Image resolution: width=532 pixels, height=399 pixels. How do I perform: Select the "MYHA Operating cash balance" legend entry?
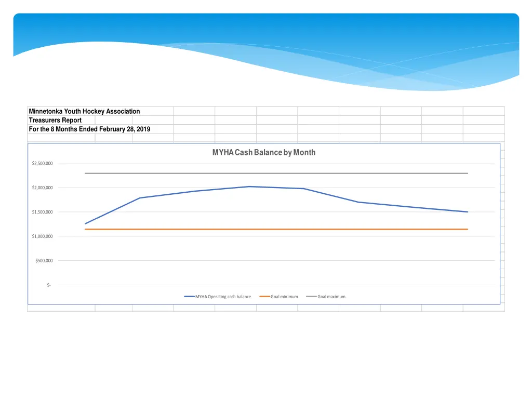[218, 297]
